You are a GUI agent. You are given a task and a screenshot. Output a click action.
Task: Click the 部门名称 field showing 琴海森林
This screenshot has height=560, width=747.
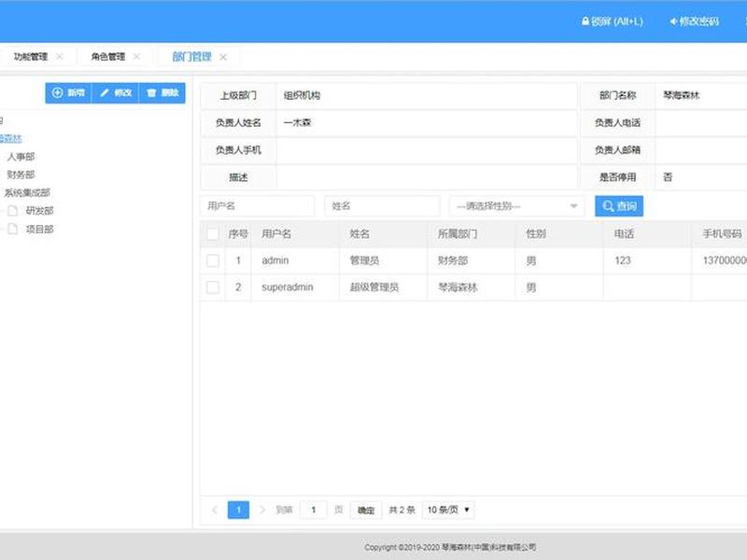(701, 95)
